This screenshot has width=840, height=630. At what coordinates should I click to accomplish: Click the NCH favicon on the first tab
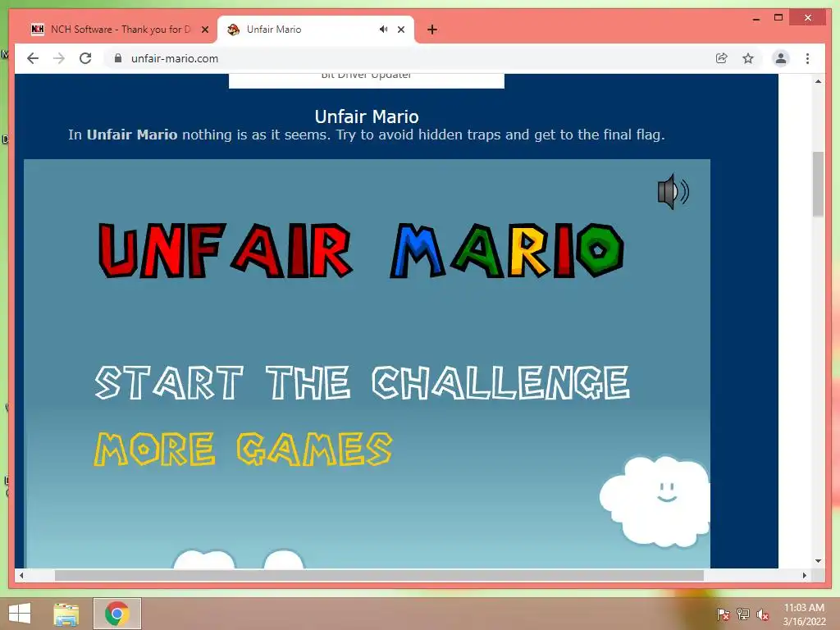(x=38, y=30)
